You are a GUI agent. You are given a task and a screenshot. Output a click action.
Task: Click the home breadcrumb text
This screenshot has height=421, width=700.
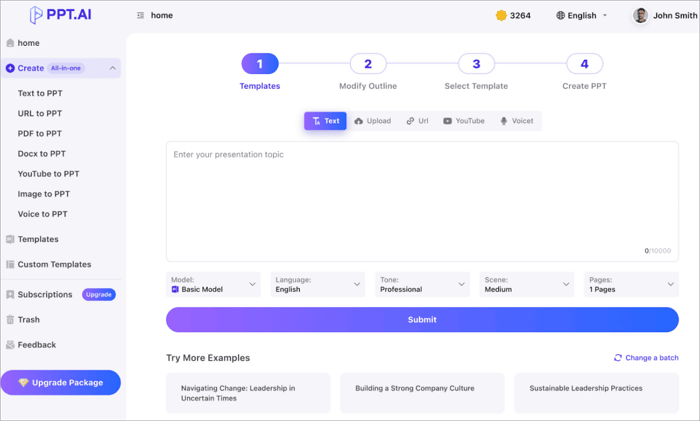162,15
